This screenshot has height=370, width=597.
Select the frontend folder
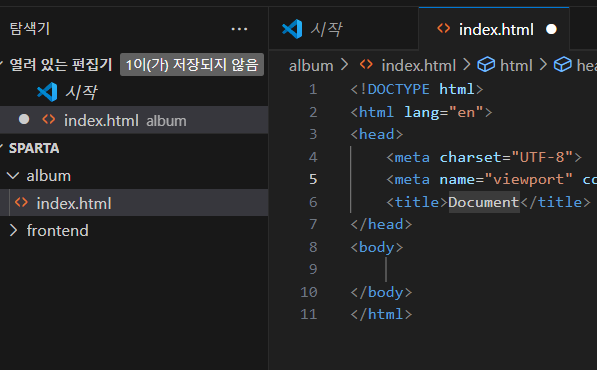click(134, 230)
